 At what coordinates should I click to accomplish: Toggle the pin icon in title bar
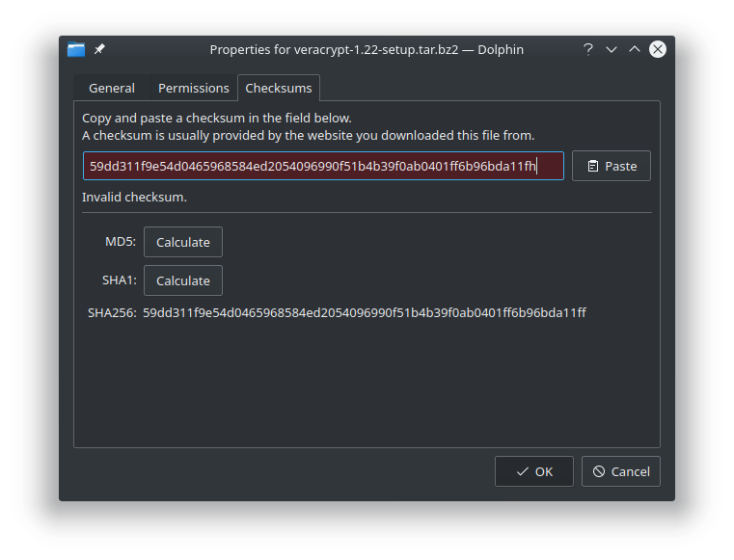pos(99,49)
